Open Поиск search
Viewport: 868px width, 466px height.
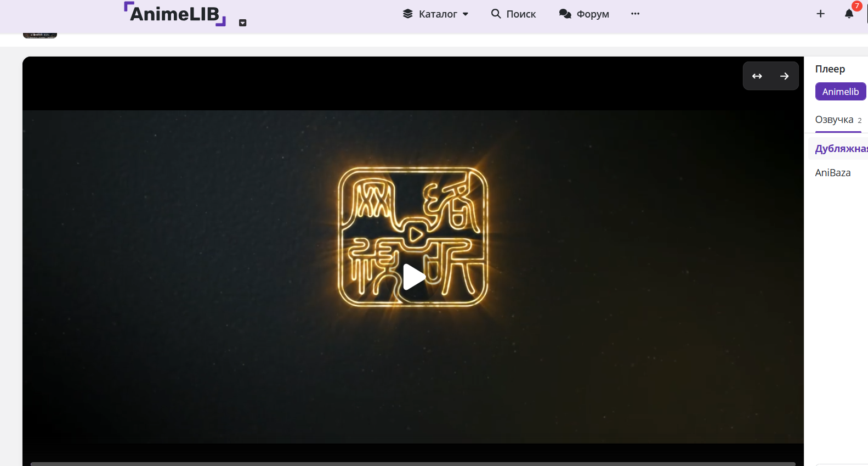(513, 14)
